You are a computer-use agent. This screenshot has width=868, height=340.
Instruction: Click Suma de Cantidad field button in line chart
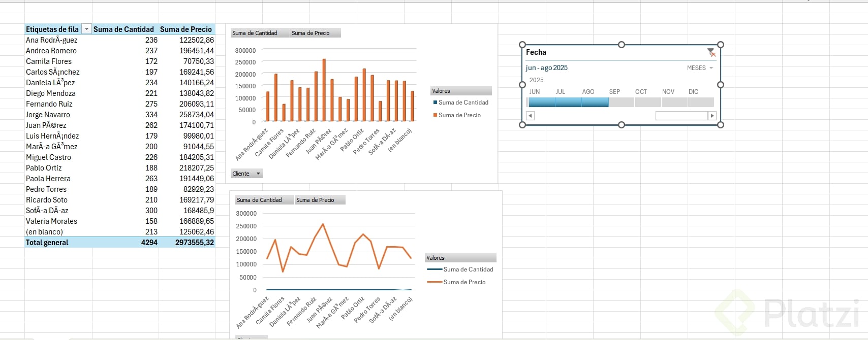[265, 200]
